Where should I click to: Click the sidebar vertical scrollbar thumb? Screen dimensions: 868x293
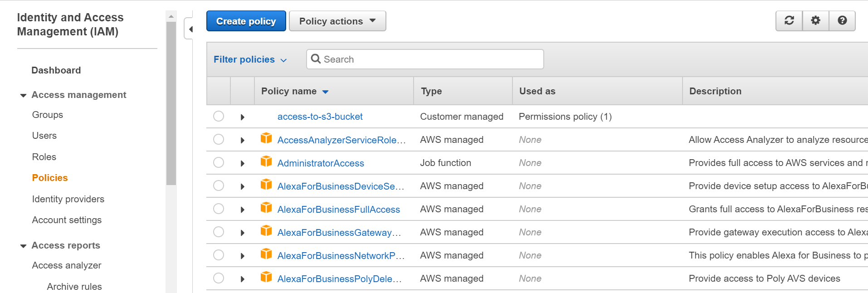[x=171, y=103]
